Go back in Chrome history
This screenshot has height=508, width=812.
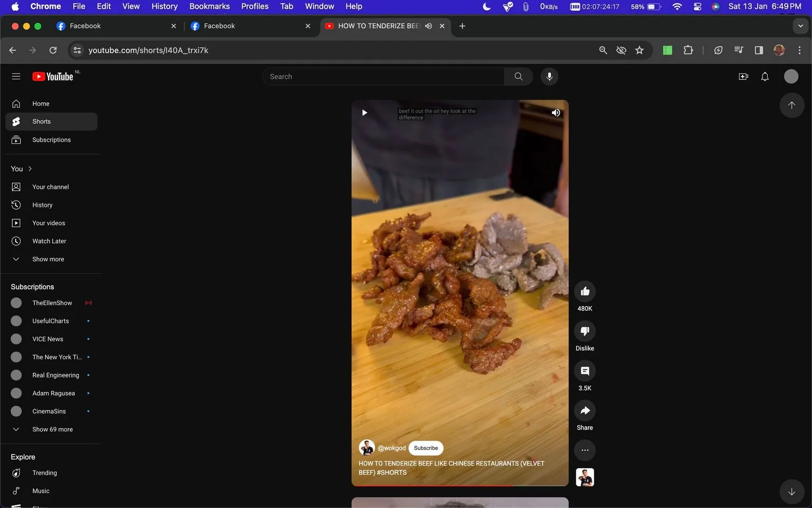click(x=13, y=50)
